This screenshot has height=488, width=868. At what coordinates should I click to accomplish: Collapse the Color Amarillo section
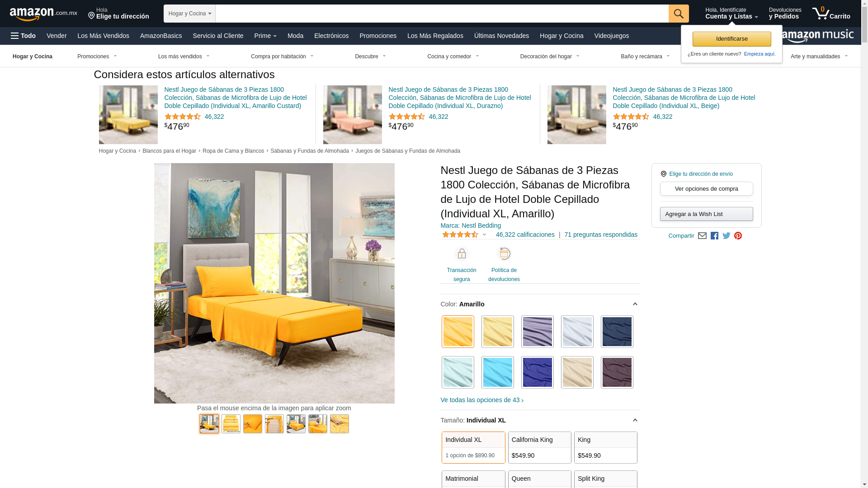click(635, 304)
